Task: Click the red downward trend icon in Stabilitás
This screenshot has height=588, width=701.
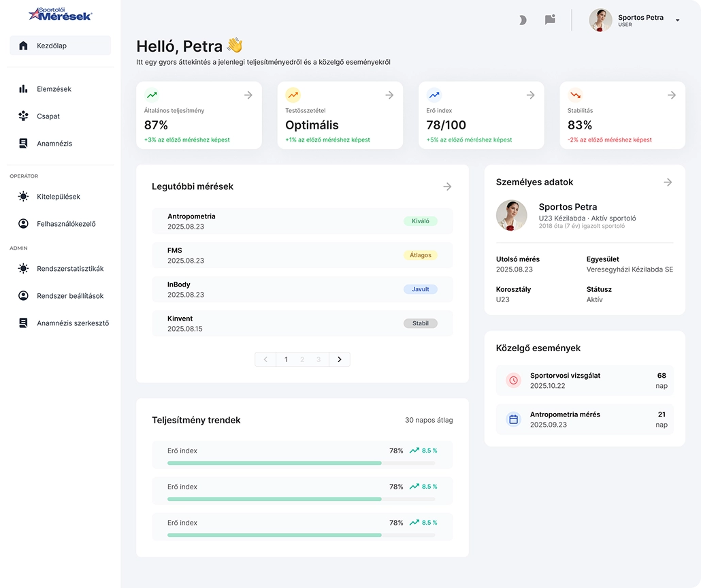Action: tap(575, 95)
